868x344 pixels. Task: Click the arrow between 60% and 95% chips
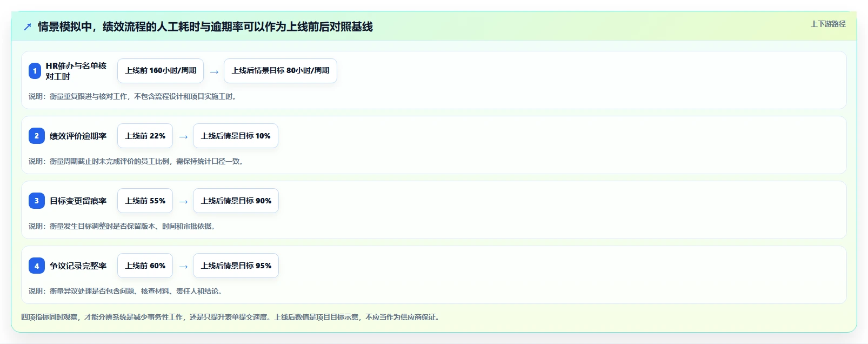[183, 267]
